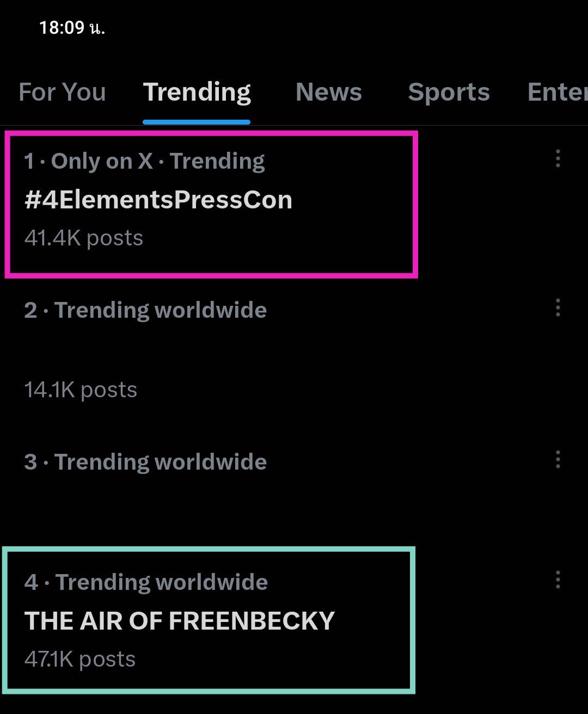This screenshot has width=588, height=714.
Task: Switch to the For You tab
Action: pyautogui.click(x=62, y=92)
